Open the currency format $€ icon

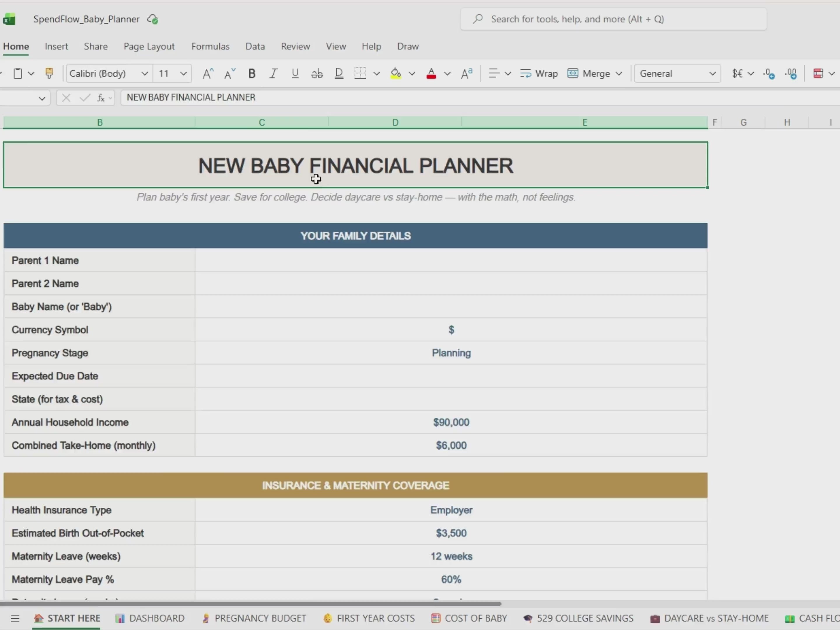click(737, 73)
